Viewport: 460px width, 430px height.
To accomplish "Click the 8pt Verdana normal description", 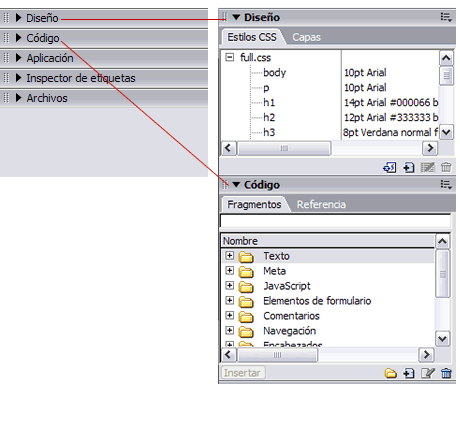I will [391, 133].
